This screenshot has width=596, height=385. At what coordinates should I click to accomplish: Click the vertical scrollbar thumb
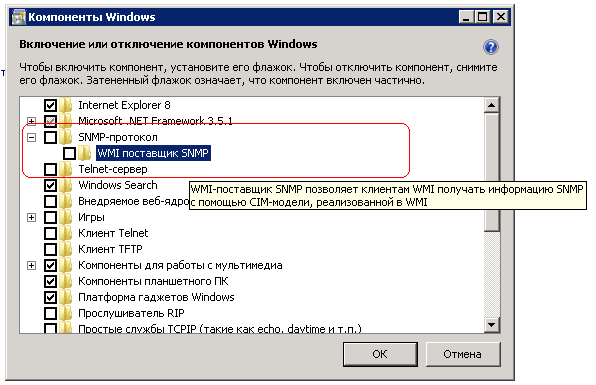click(x=492, y=172)
